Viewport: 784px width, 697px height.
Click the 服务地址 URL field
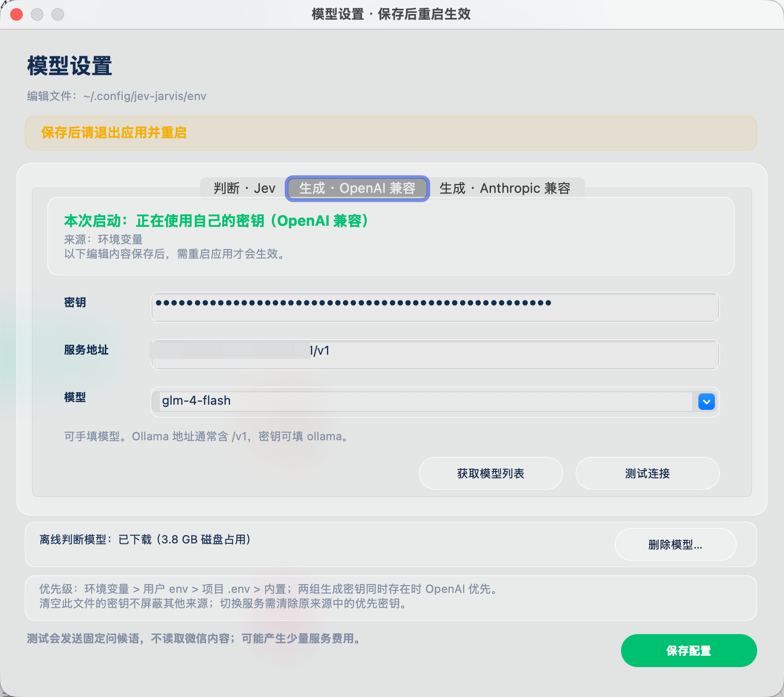[435, 355]
